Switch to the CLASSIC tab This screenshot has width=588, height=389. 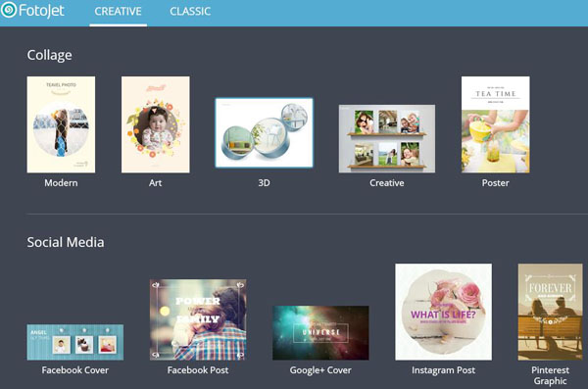[190, 11]
